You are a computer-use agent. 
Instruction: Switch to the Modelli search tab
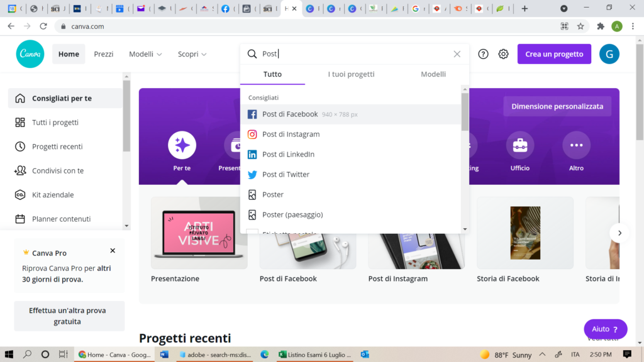pyautogui.click(x=433, y=74)
